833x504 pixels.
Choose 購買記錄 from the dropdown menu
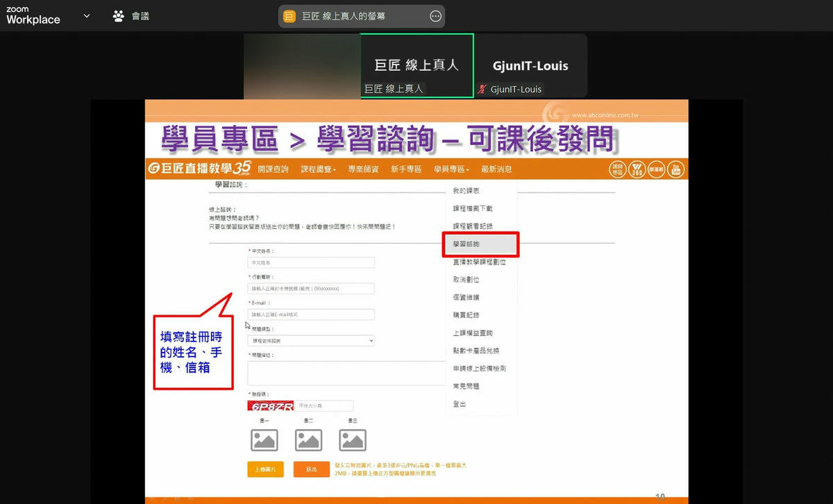[466, 315]
